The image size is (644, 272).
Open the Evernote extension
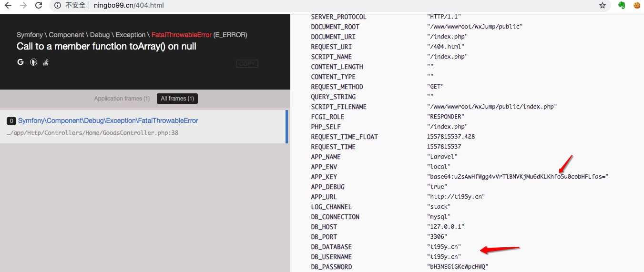pyautogui.click(x=622, y=6)
